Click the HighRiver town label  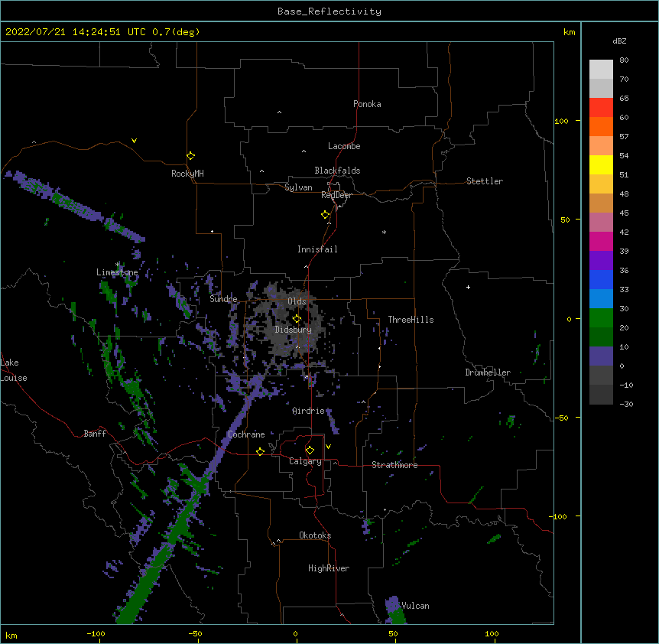coord(329,568)
